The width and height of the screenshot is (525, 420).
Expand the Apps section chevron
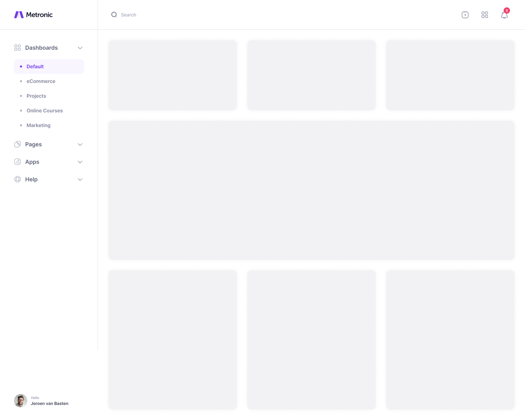click(x=80, y=162)
